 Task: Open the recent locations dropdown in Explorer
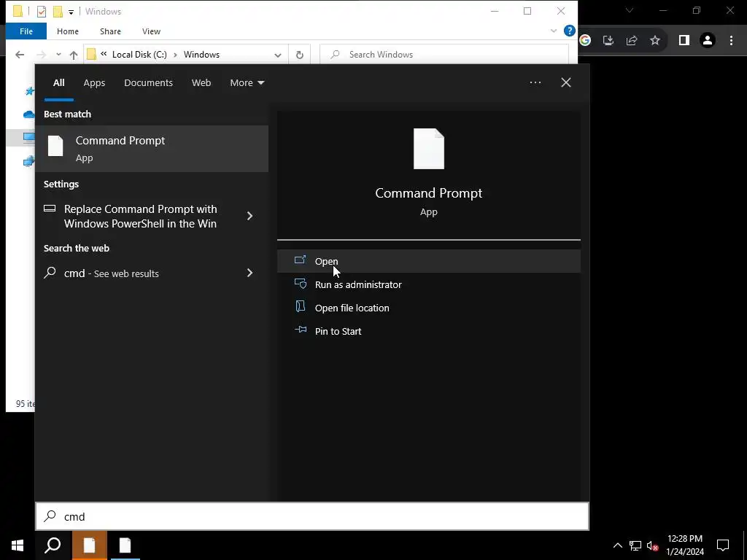pyautogui.click(x=58, y=55)
